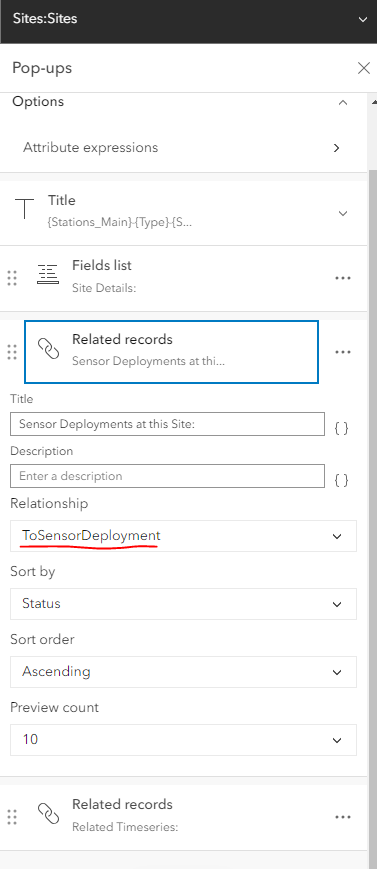Insert expression into related records Title field
This screenshot has width=377, height=869.
coord(342,428)
